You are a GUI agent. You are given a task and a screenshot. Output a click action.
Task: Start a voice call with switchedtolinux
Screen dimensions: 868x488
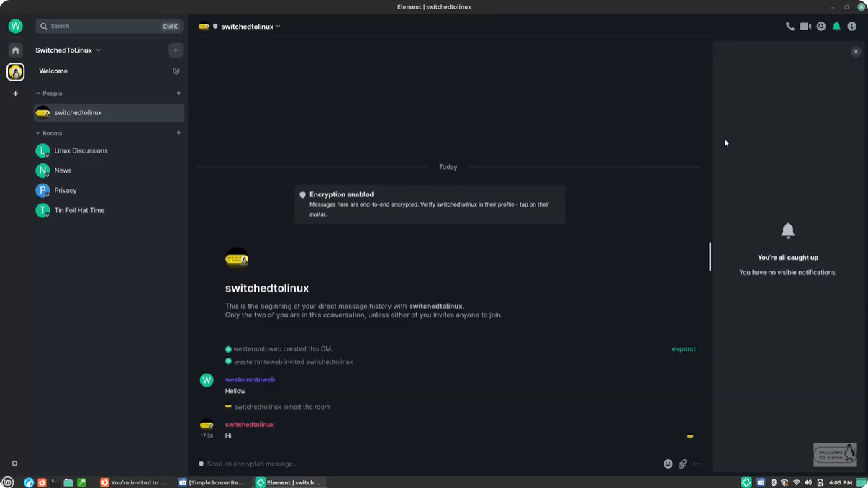click(x=790, y=27)
